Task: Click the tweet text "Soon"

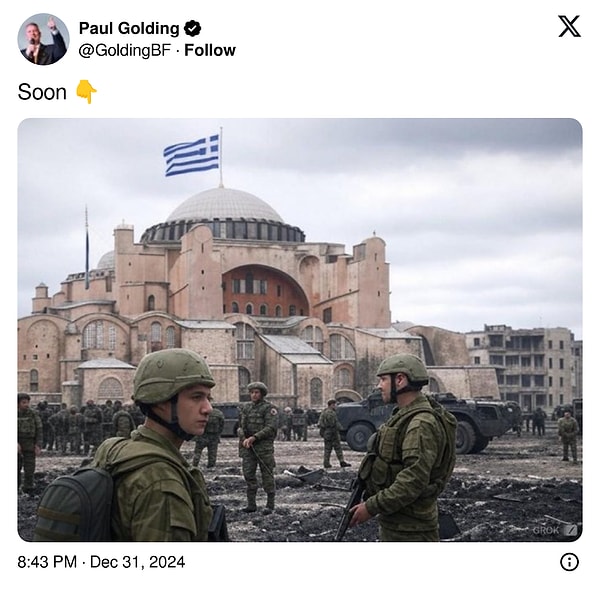Action: point(42,92)
